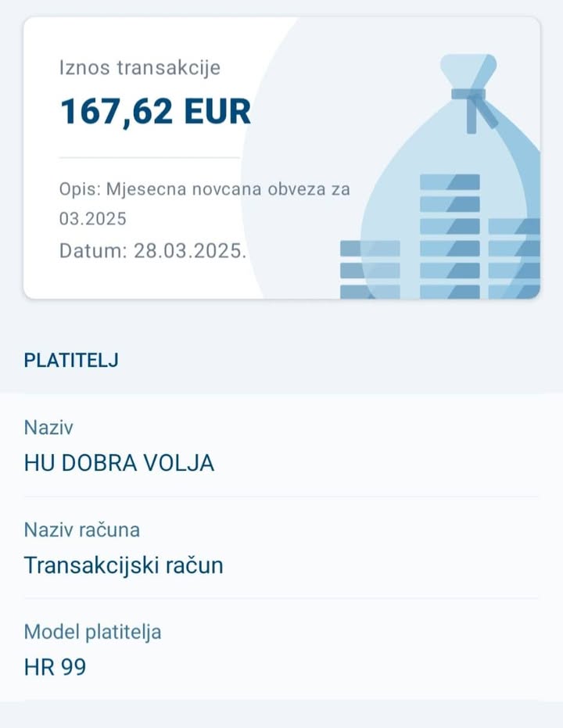The height and width of the screenshot is (728, 563).
Task: Tap the transaction summary card background
Action: click(x=281, y=158)
